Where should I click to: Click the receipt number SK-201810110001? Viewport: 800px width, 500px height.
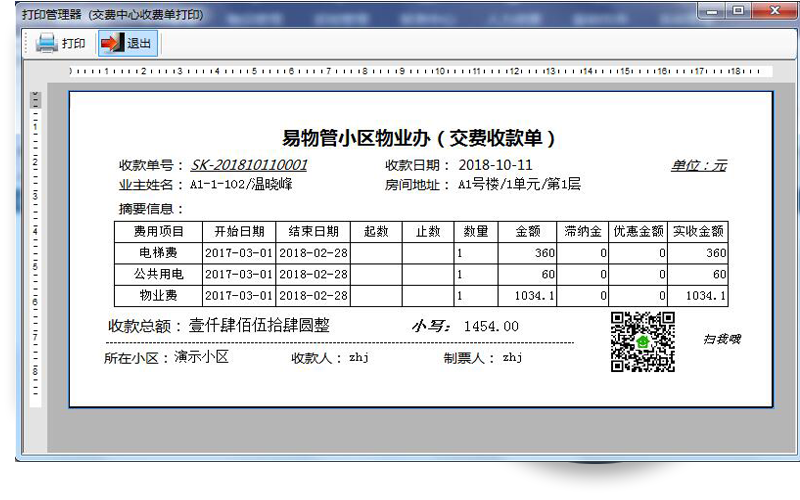249,165
